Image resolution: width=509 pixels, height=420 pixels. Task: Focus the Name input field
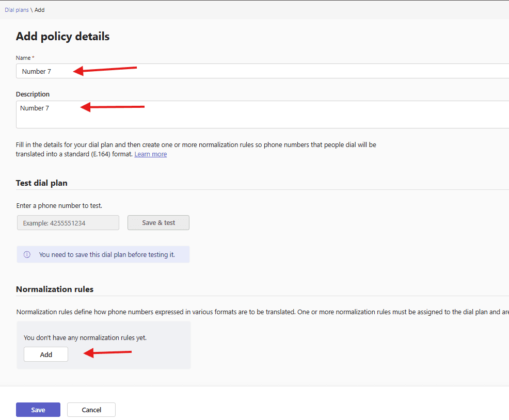(x=258, y=71)
